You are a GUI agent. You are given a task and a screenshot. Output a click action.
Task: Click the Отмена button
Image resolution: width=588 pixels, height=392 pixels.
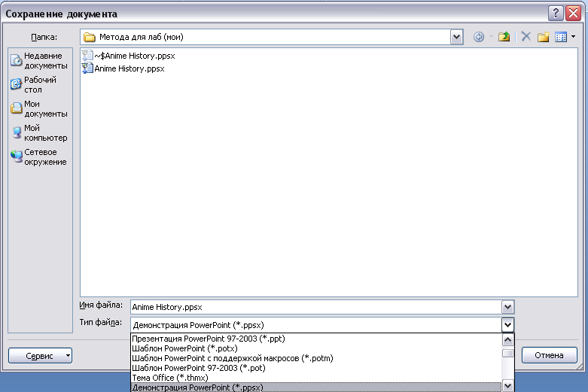(549, 355)
